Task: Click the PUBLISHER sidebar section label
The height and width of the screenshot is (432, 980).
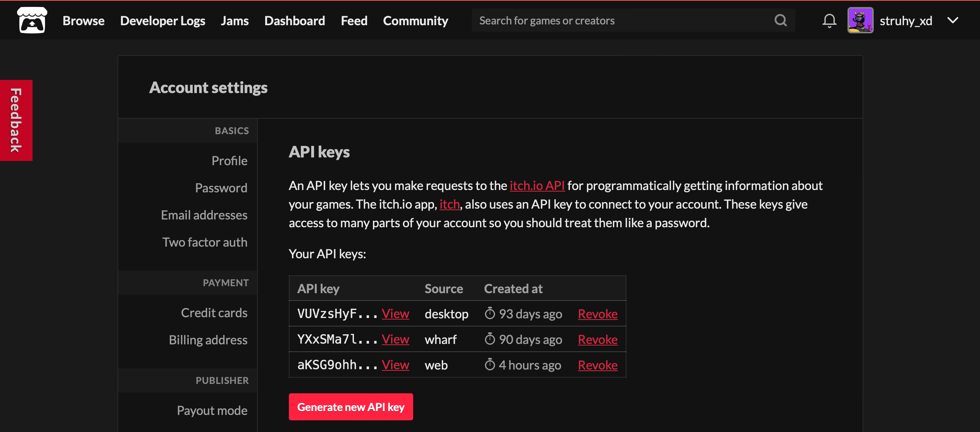Action: click(222, 380)
